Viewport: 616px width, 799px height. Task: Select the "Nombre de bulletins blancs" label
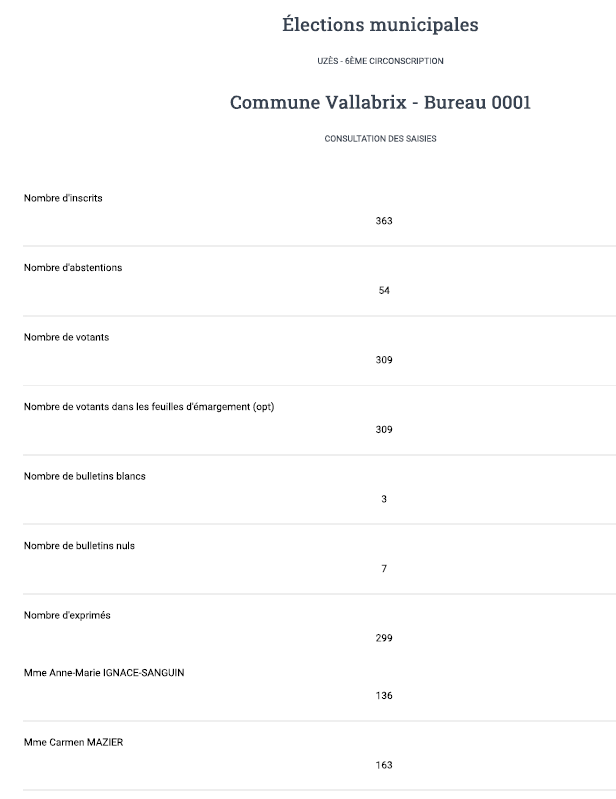click(85, 476)
